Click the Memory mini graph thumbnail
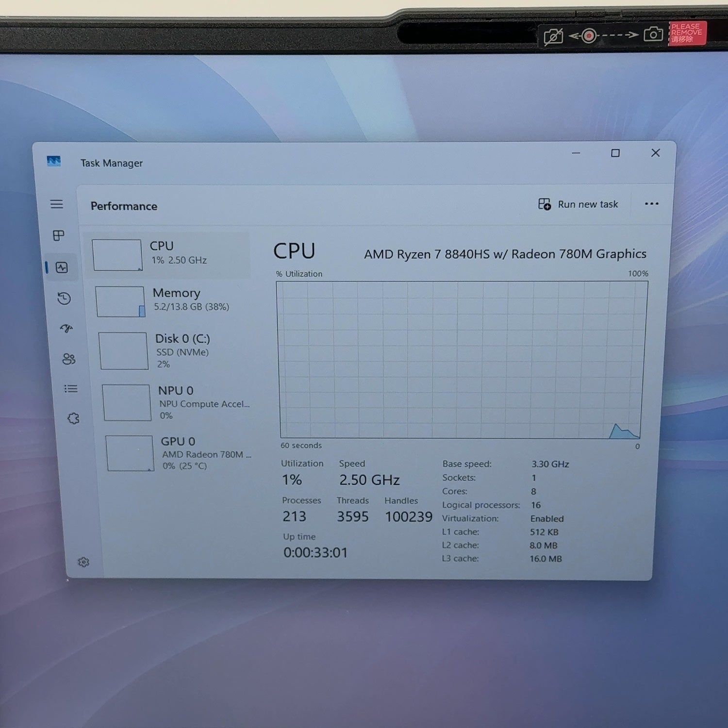Screen dimensions: 728x728 point(120,301)
